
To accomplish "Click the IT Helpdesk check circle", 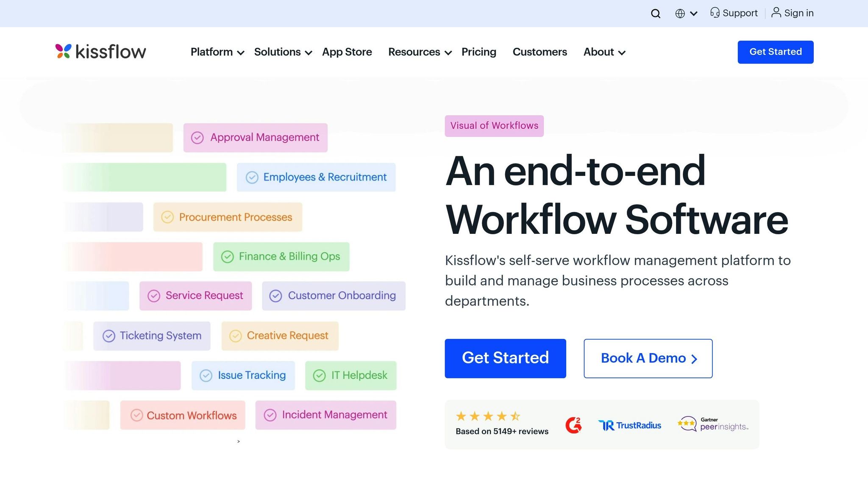I will (320, 376).
